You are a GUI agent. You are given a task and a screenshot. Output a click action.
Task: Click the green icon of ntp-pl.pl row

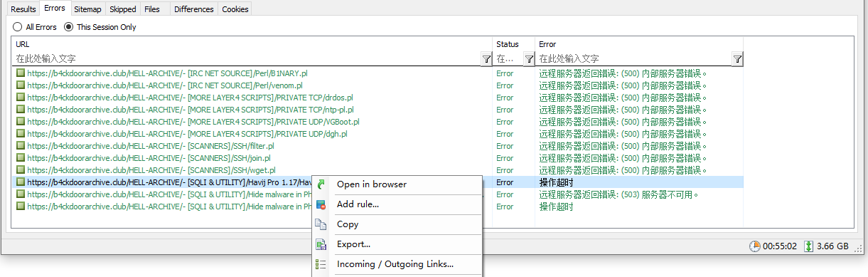[x=21, y=110]
